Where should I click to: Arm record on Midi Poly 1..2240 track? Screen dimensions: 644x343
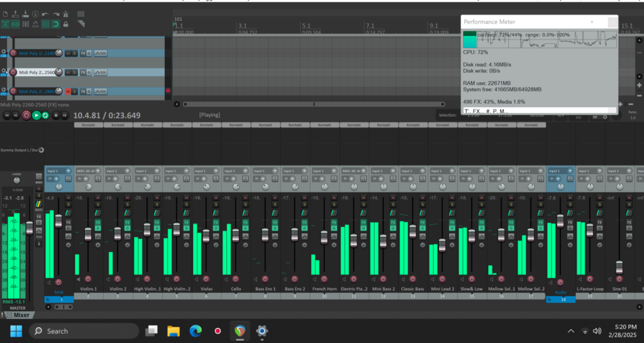click(13, 53)
